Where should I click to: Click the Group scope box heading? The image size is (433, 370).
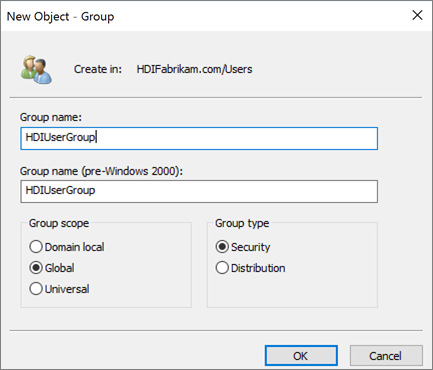pos(59,223)
